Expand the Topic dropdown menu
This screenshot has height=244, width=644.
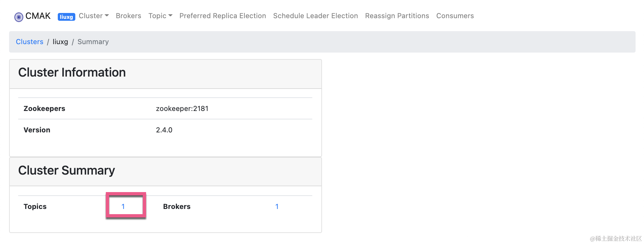pos(160,16)
